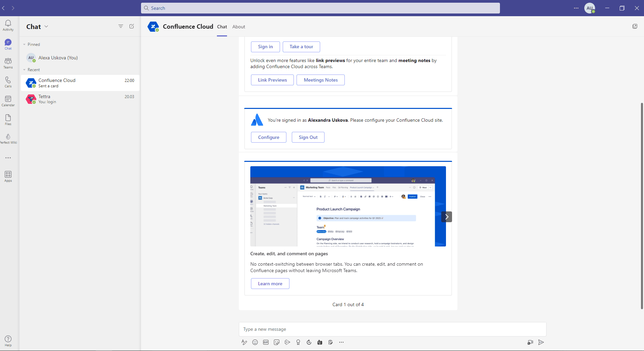The image size is (644, 351).
Task: Open the Chat title dropdown
Action: tap(46, 26)
